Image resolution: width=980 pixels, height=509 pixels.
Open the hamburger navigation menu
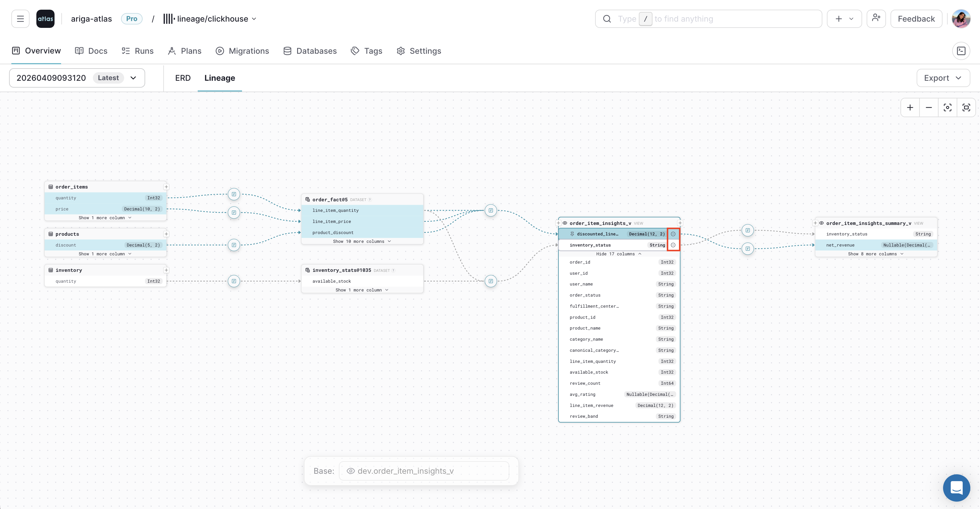point(20,18)
